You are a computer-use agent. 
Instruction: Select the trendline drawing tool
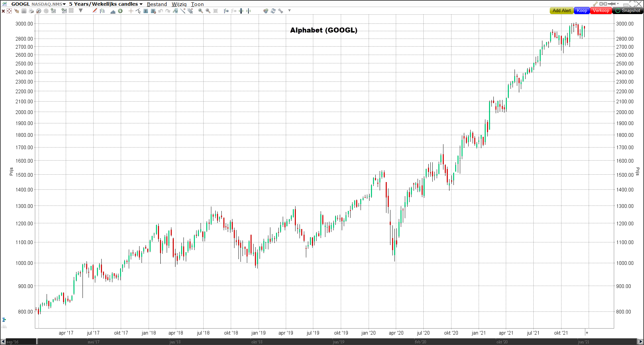point(183,11)
